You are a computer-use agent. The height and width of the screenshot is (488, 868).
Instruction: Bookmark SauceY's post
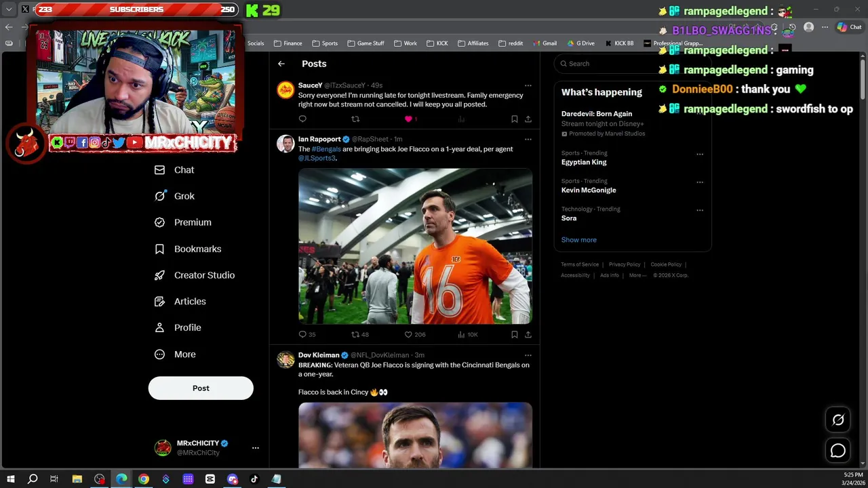point(515,119)
